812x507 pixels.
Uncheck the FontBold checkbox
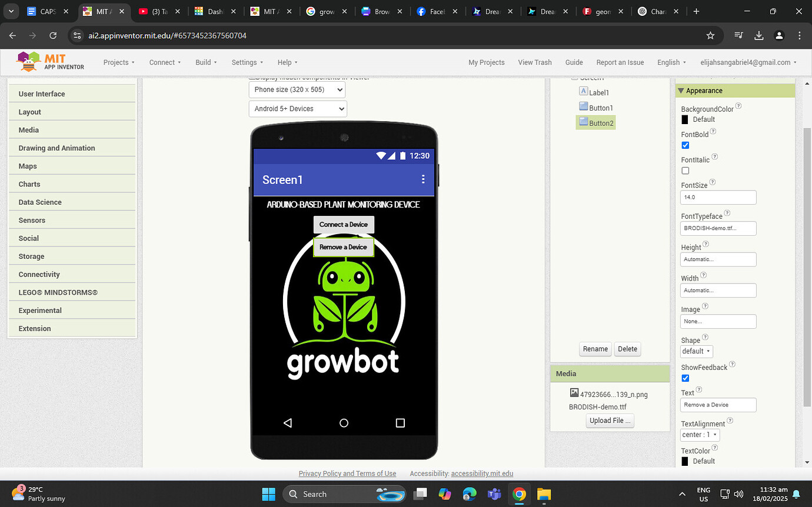click(x=685, y=145)
